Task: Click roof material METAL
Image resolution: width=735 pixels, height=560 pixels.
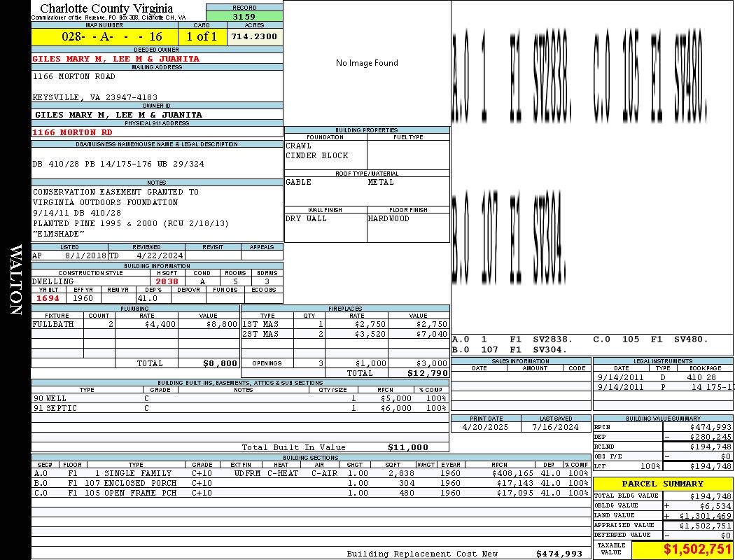Action: [x=381, y=182]
